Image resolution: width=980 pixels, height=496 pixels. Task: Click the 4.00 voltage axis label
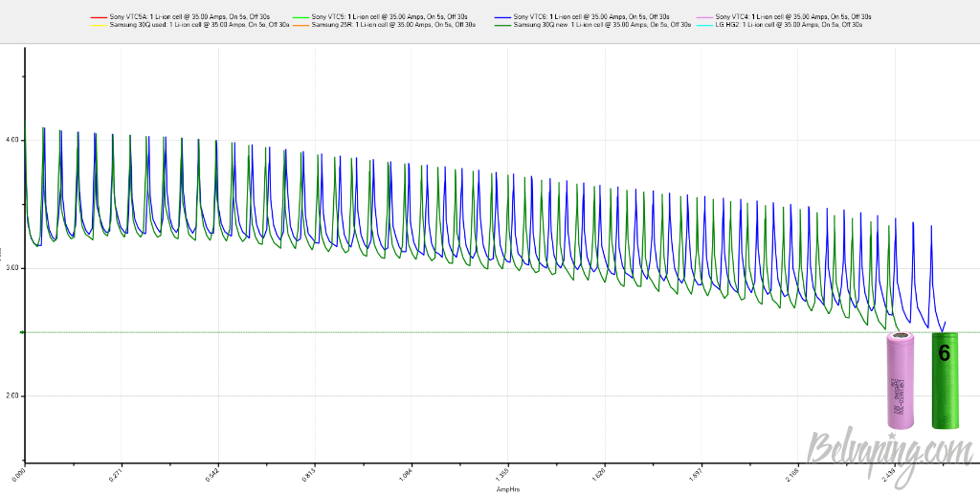click(11, 140)
